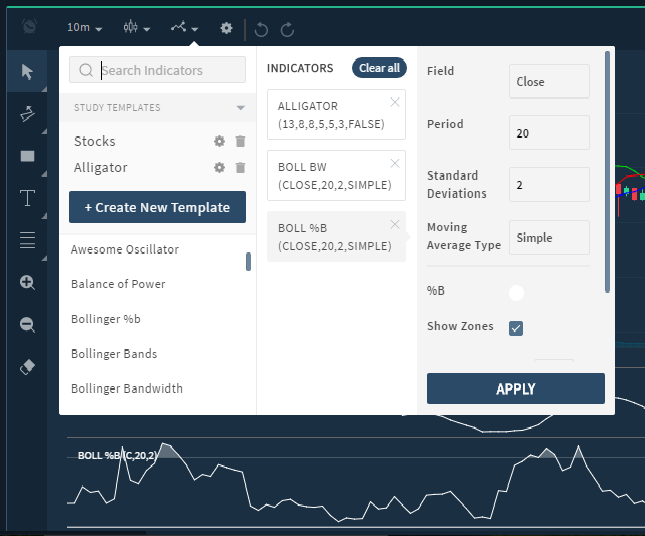The image size is (645, 536).
Task: Select Awesome Oscillator from the list
Action: (x=125, y=249)
